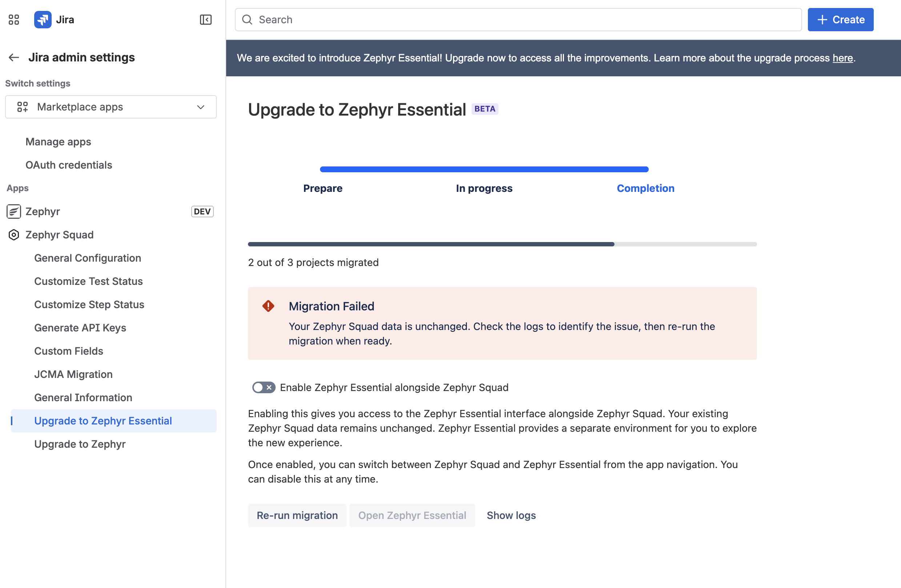Viewport: 901px width, 588px height.
Task: Toggle Enable Zephyr Essential alongside Zephyr Squad
Action: (x=264, y=387)
